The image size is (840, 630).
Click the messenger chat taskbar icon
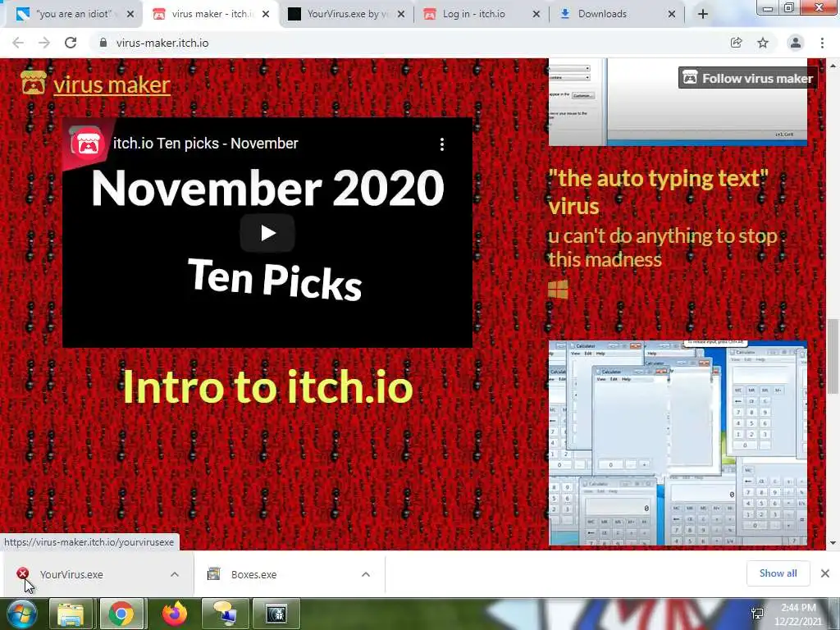(225, 614)
